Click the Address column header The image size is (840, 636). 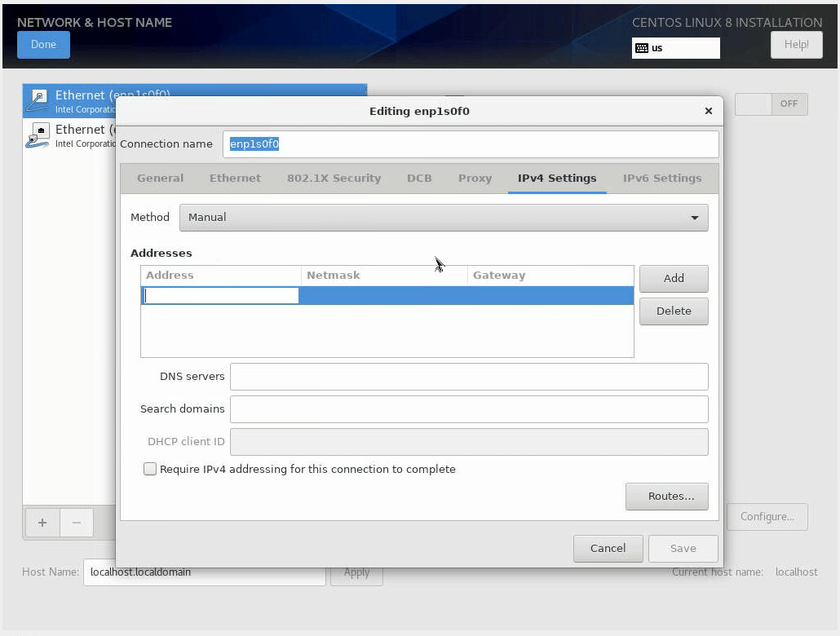pyautogui.click(x=221, y=276)
